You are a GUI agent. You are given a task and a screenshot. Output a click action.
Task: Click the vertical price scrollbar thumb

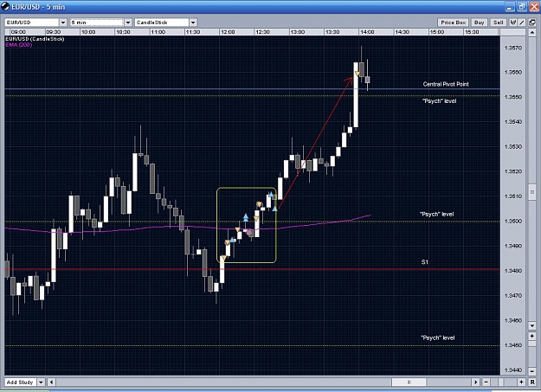point(531,192)
